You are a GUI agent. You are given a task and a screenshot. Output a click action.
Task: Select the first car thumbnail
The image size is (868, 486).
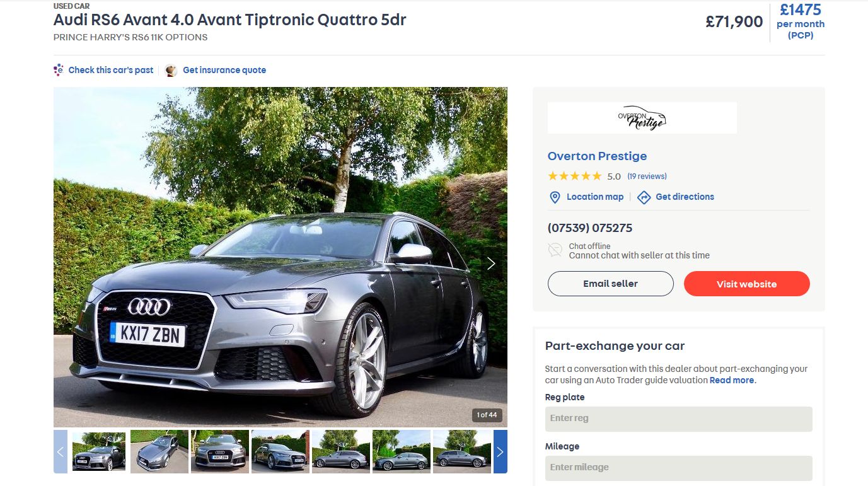99,451
